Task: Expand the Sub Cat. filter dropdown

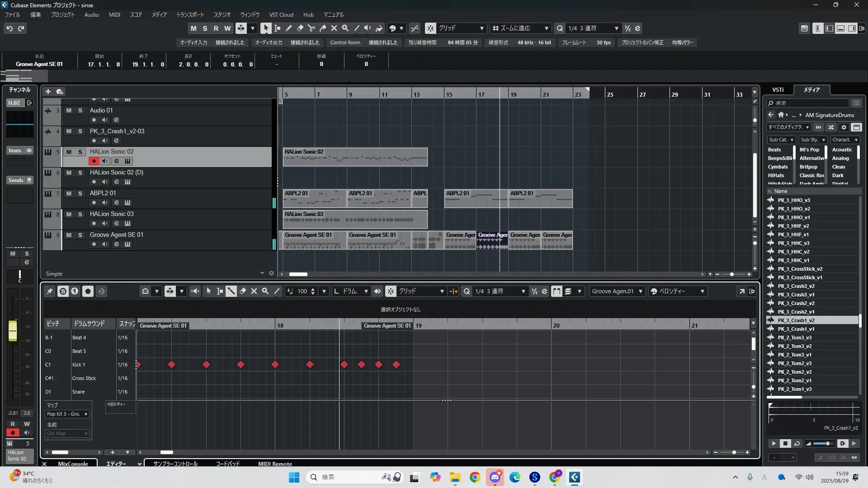Action: (x=781, y=140)
